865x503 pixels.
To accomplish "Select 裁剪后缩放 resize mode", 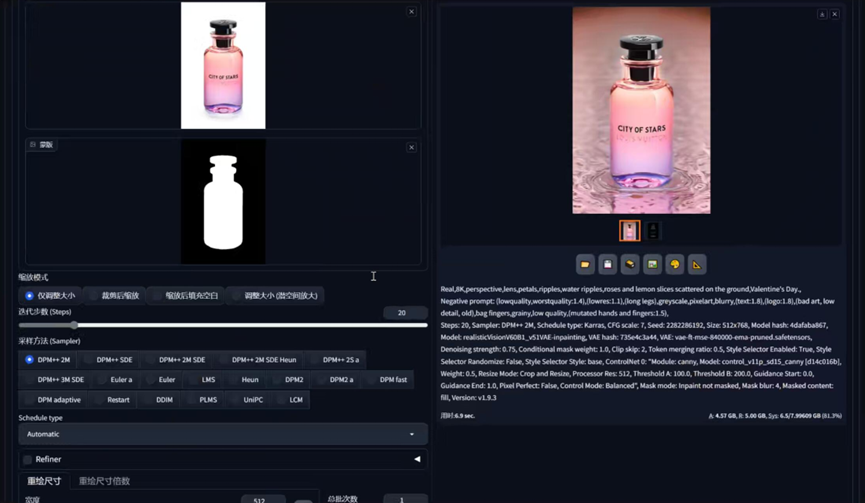I will (x=115, y=296).
